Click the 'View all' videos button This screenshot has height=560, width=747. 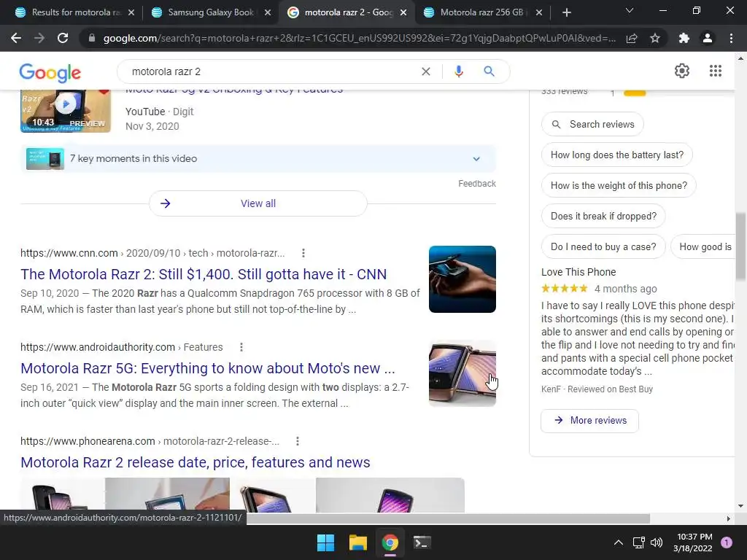(258, 203)
